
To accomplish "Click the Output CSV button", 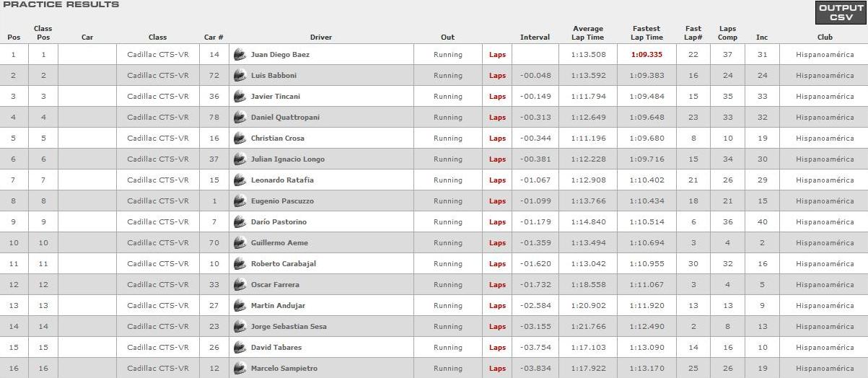I will coord(841,12).
